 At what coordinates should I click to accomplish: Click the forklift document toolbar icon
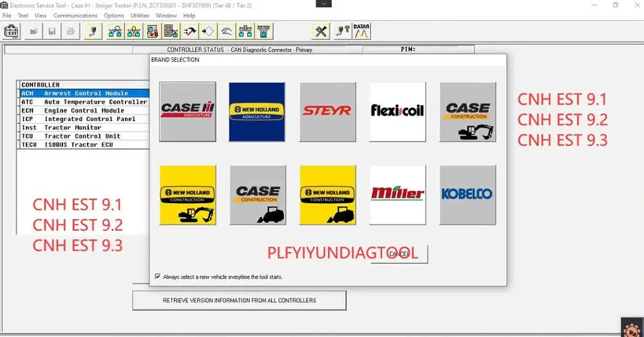153,32
